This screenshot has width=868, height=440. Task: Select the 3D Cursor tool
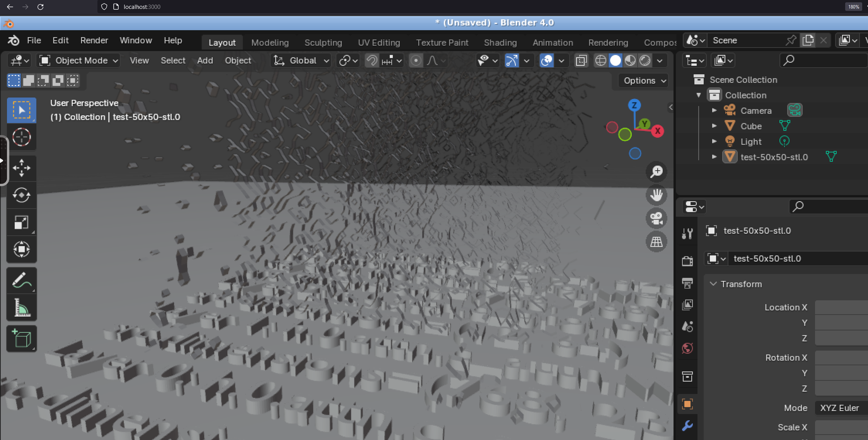tap(22, 137)
